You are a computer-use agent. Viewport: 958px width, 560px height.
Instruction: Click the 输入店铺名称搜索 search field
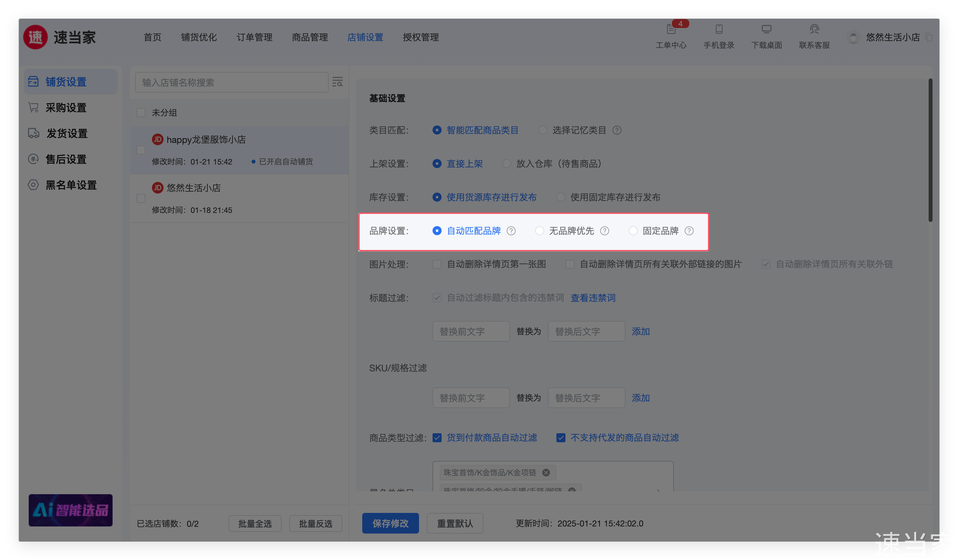pos(232,82)
